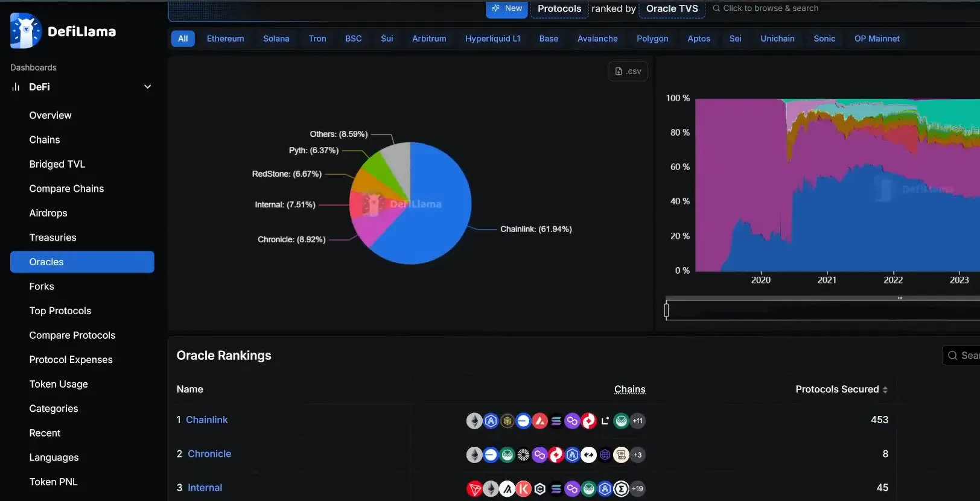Click BSC chain icon in Chainlink row
Viewport: 980px width, 501px height.
[x=507, y=421]
